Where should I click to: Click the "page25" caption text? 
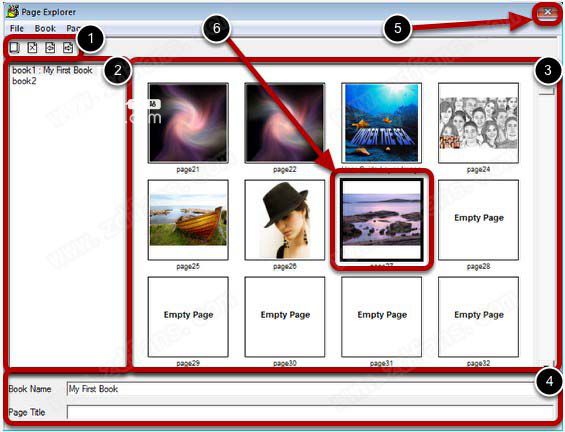(188, 266)
